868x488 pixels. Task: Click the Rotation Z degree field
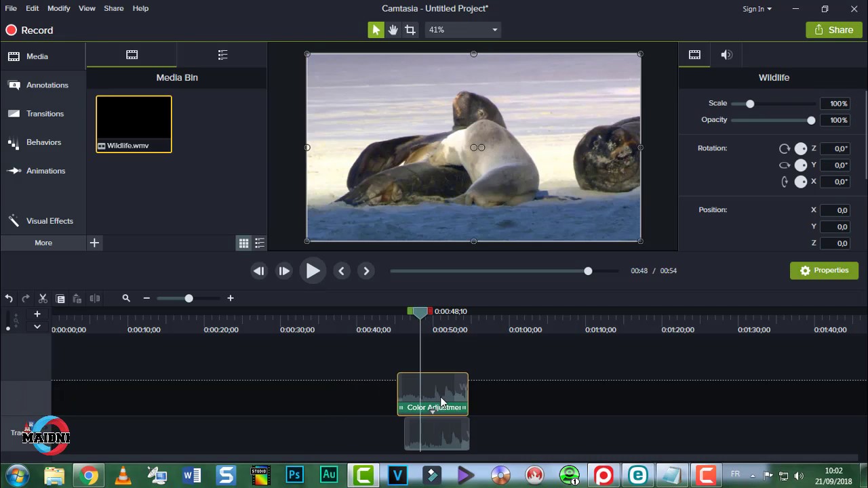(835, 148)
